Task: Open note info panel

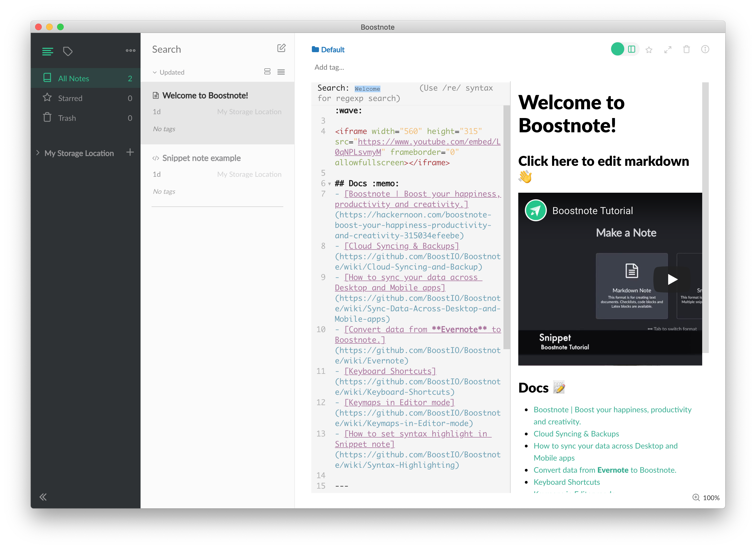Action: tap(705, 49)
